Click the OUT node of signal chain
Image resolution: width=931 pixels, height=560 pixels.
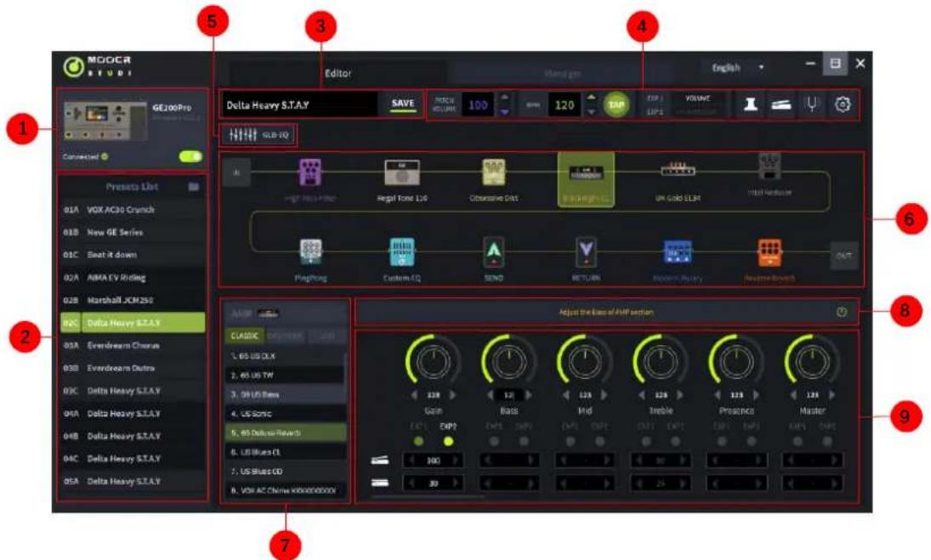(x=843, y=256)
